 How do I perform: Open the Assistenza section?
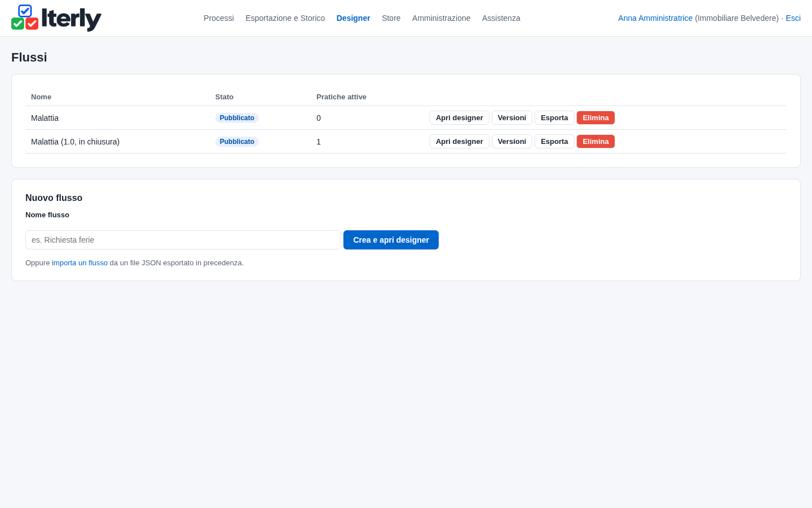[501, 18]
